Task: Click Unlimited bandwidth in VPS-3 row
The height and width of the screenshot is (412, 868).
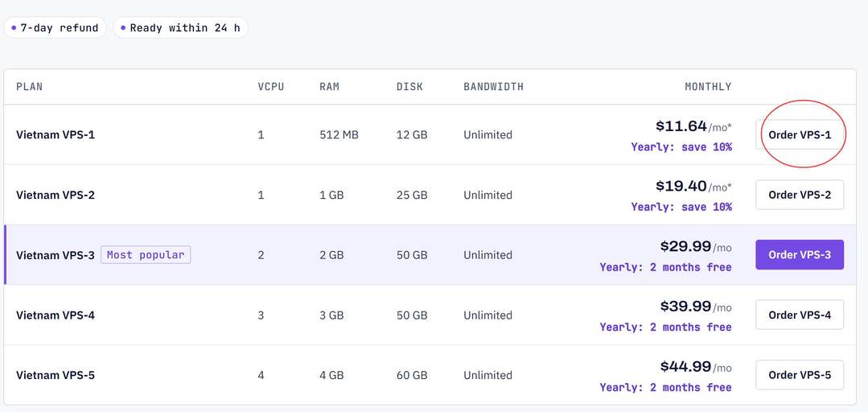Action: click(x=487, y=255)
